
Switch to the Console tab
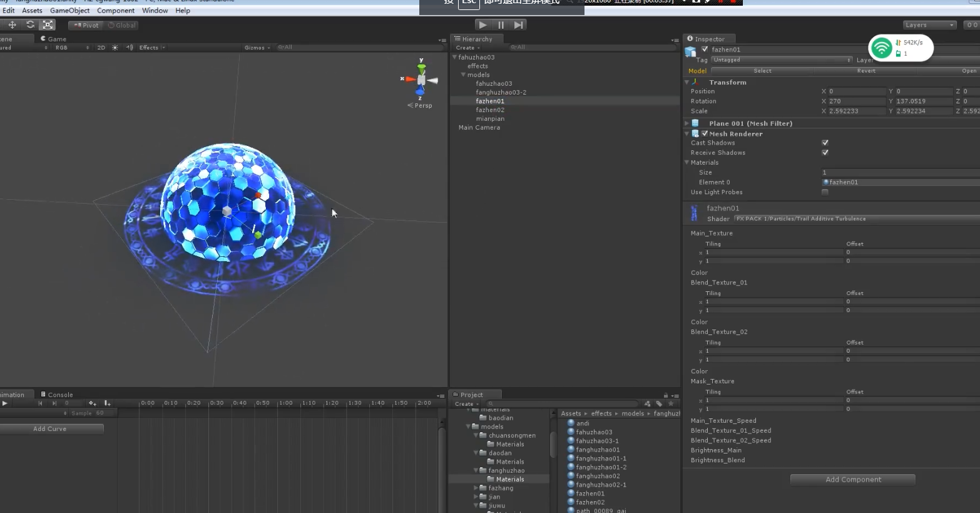(56, 395)
